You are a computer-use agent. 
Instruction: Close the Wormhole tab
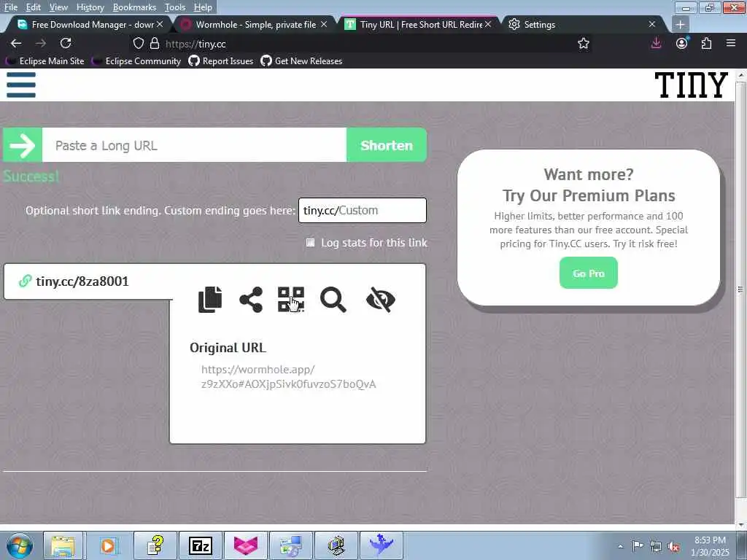tap(323, 24)
